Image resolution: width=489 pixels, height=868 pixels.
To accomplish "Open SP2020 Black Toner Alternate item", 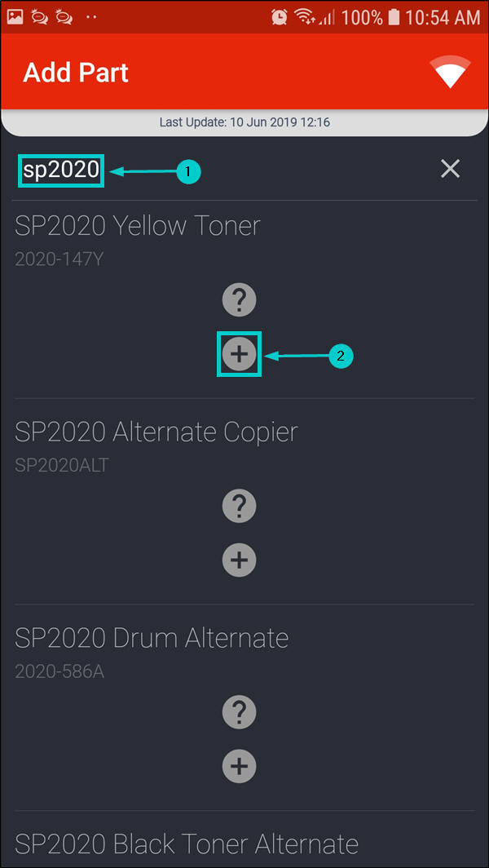I will 187,843.
